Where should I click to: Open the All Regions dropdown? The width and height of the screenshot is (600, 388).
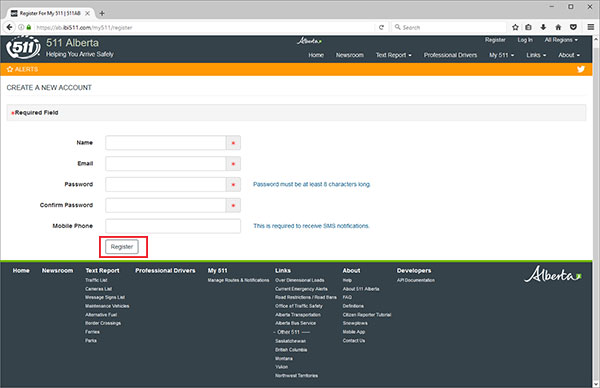pyautogui.click(x=561, y=40)
